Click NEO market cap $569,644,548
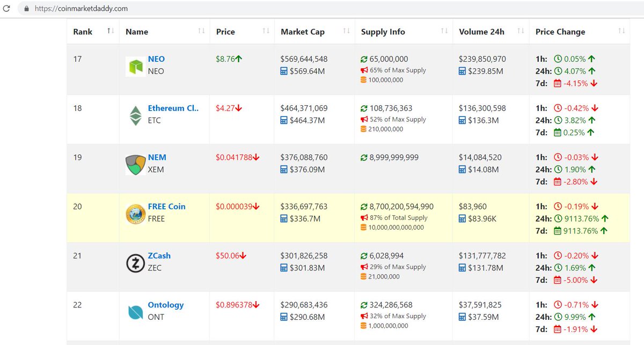The image size is (644, 345). [x=304, y=59]
